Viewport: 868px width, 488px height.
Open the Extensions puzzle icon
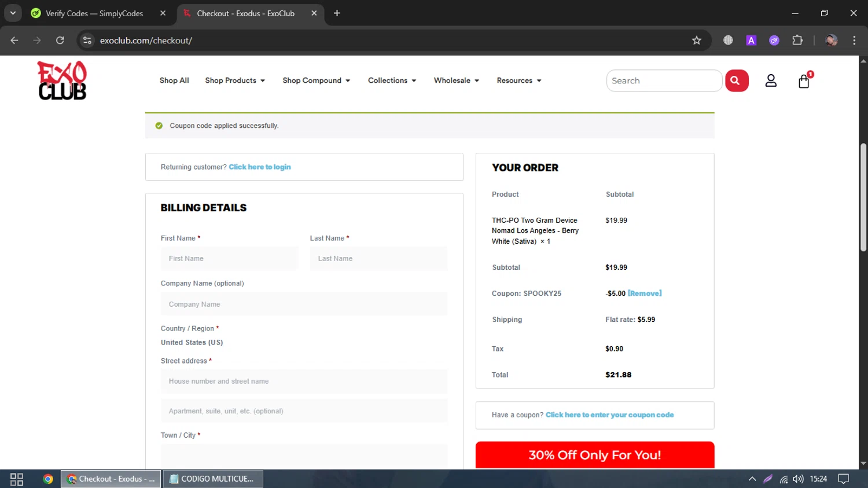pos(797,41)
